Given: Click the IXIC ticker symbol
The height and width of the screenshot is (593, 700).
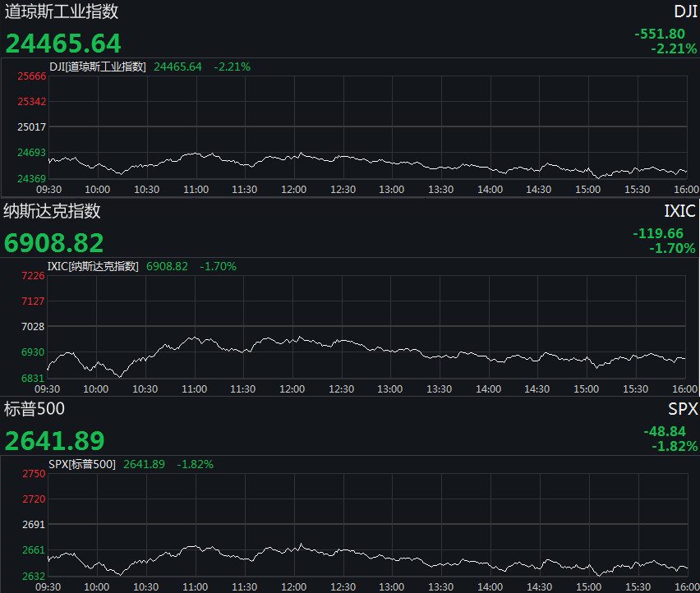Looking at the screenshot, I should click(x=680, y=212).
